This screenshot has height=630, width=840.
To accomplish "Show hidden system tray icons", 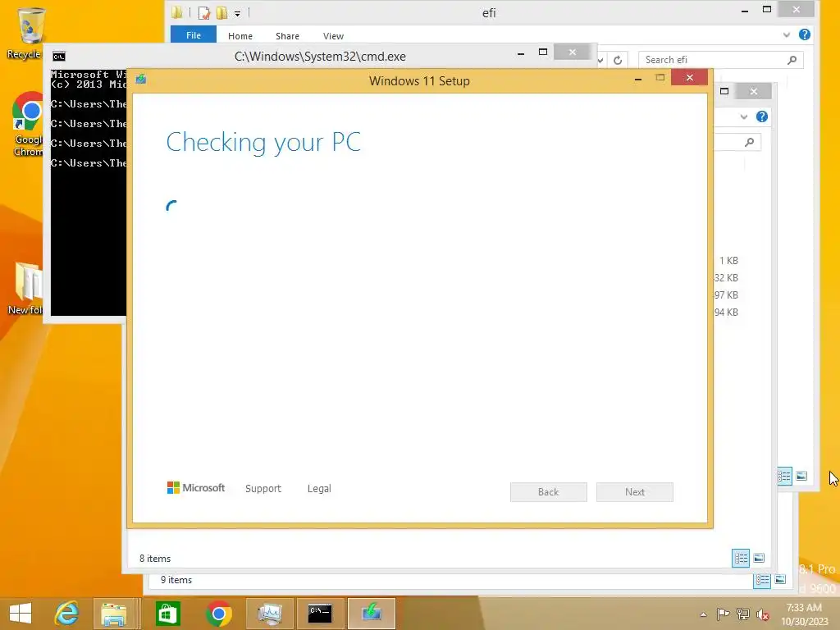I will click(703, 614).
